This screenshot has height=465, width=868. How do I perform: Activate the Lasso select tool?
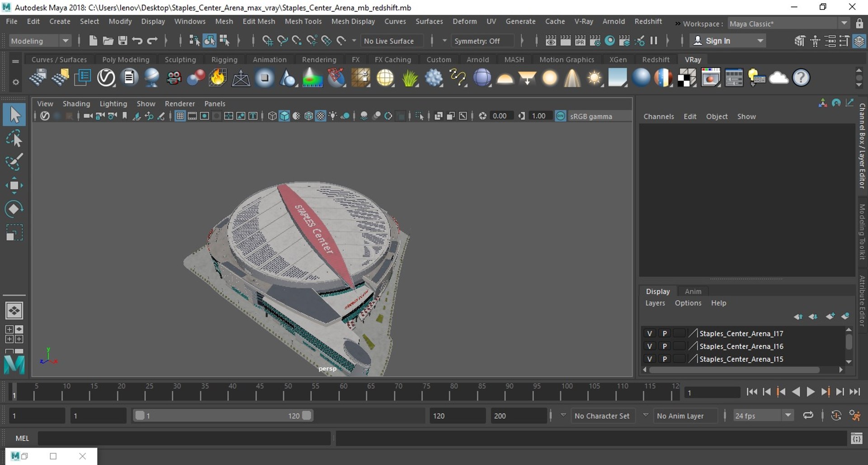(14, 138)
